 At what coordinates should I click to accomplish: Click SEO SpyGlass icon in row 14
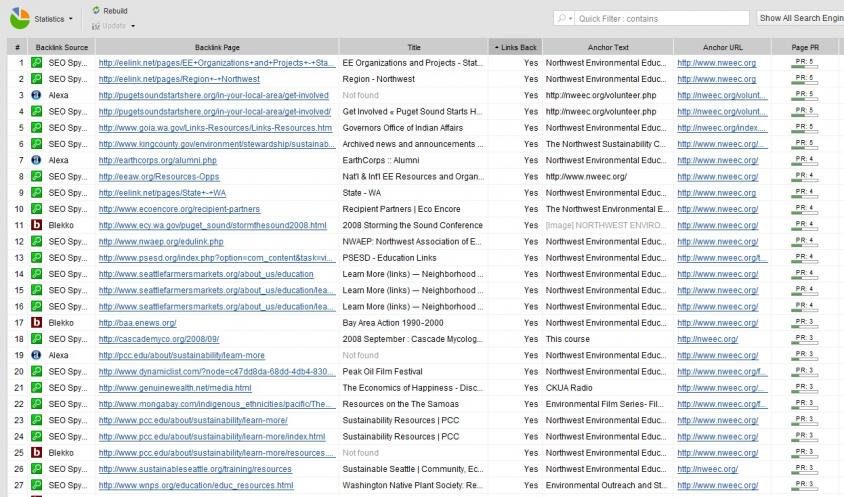click(36, 274)
